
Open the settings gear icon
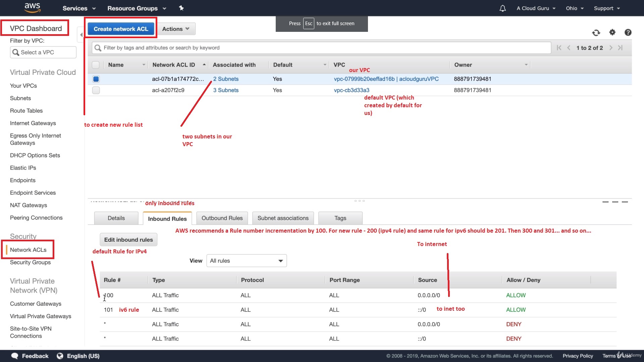pos(612,32)
